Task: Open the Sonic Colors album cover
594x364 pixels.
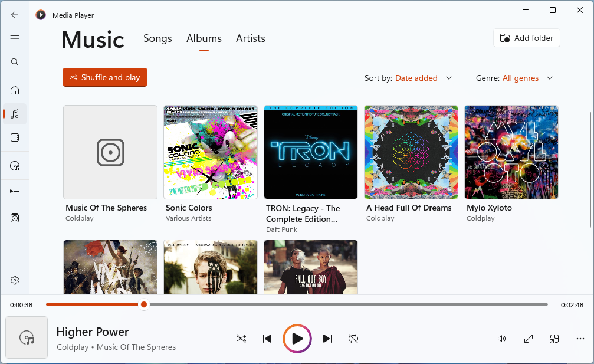Action: point(211,152)
